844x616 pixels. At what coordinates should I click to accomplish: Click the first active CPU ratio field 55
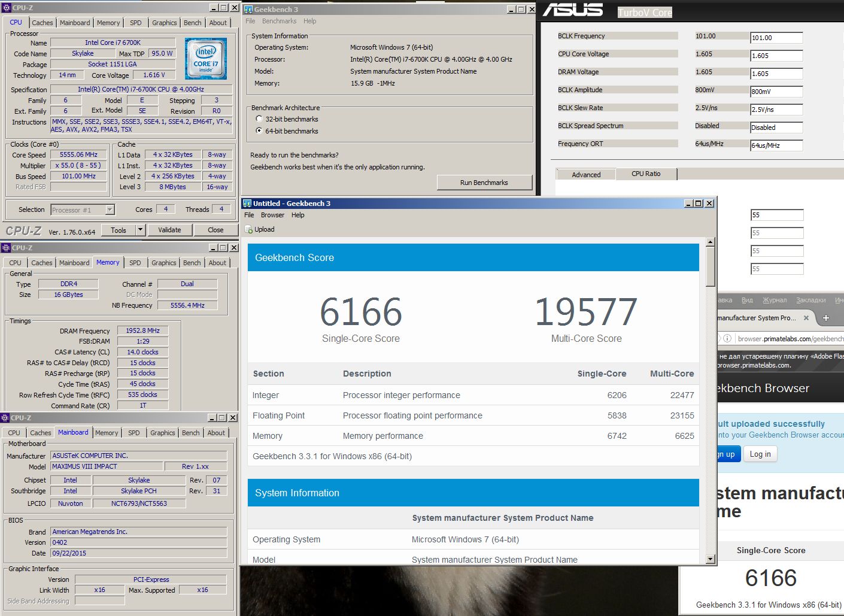777,215
